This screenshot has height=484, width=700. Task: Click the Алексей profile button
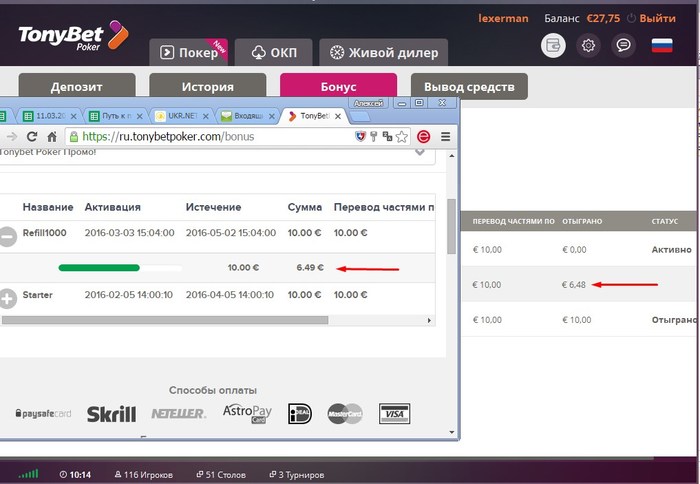(368, 103)
